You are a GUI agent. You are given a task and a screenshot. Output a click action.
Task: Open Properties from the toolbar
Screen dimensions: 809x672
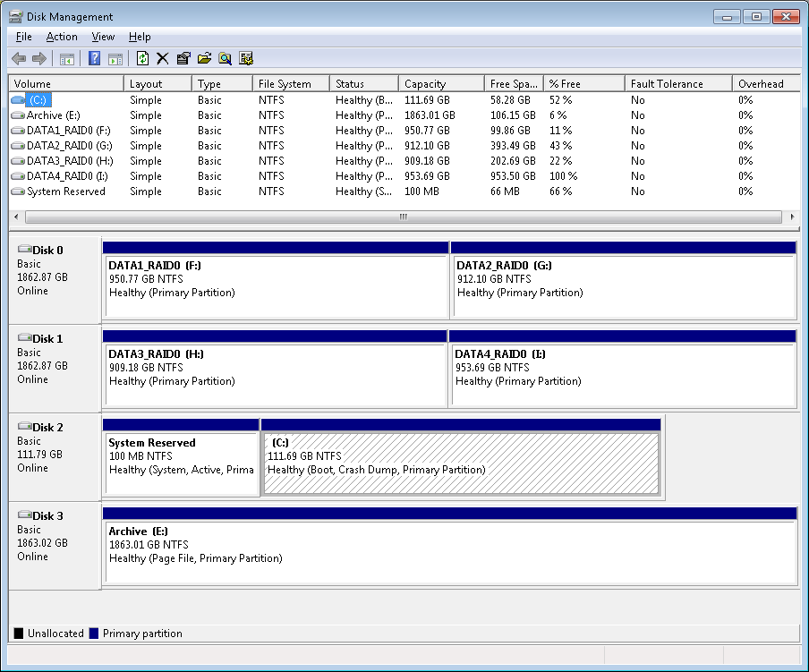pyautogui.click(x=183, y=59)
